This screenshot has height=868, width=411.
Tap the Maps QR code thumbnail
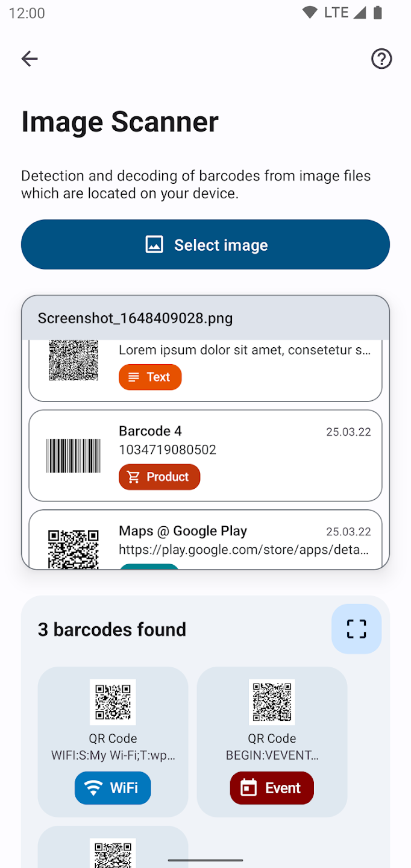(74, 547)
